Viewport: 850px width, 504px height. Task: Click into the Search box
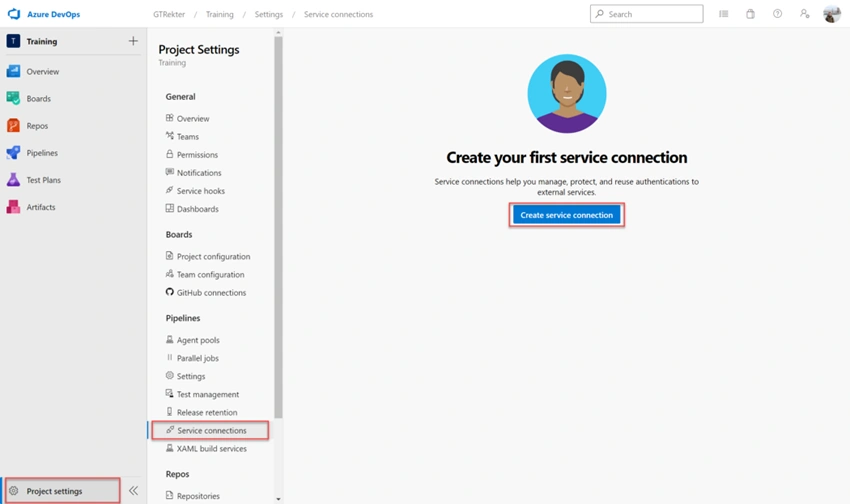click(647, 14)
